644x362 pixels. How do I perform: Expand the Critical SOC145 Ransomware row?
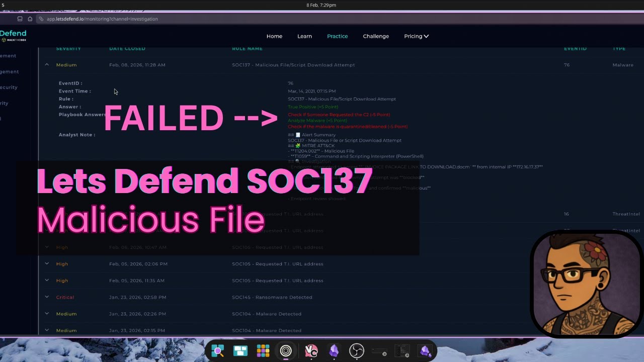pyautogui.click(x=47, y=297)
